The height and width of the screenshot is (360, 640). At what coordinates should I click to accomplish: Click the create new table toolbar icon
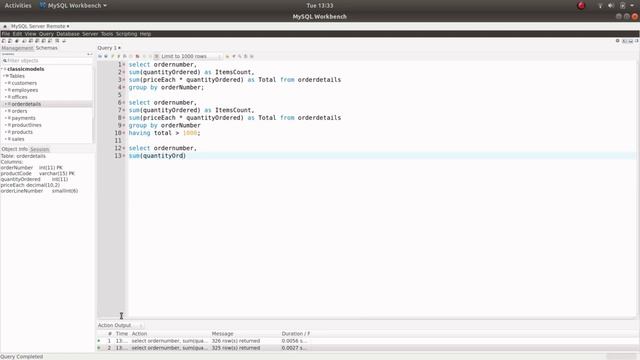tap(30, 41)
